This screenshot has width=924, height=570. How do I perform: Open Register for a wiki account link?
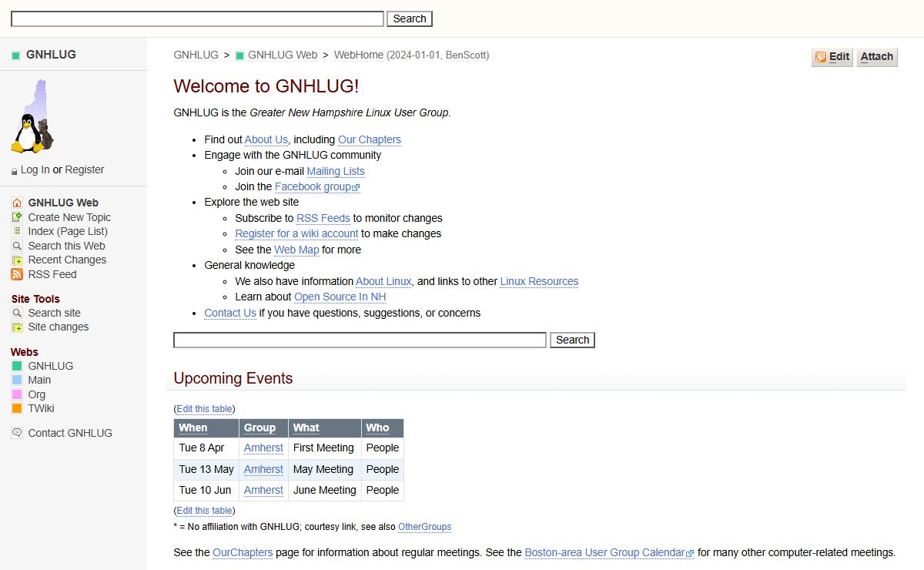point(296,233)
